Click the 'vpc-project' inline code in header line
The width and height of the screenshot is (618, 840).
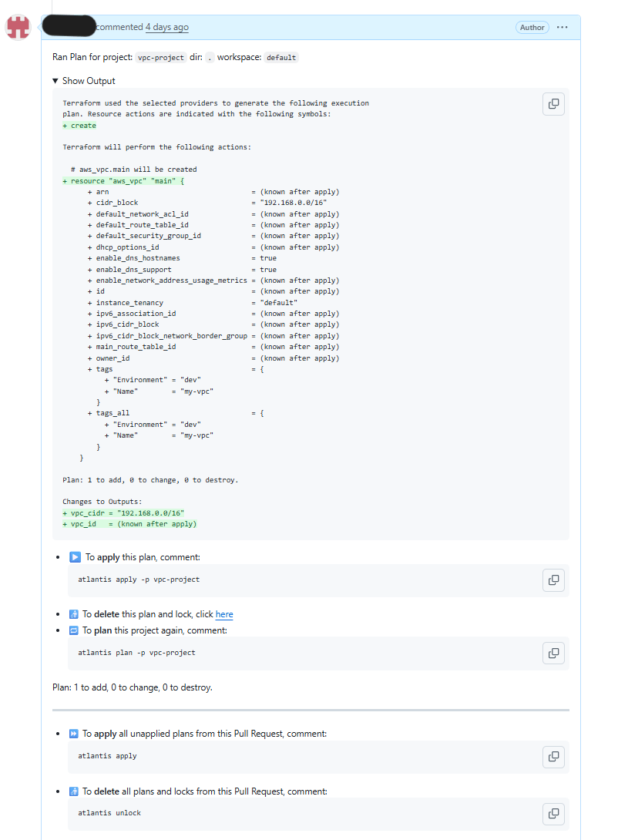click(161, 58)
